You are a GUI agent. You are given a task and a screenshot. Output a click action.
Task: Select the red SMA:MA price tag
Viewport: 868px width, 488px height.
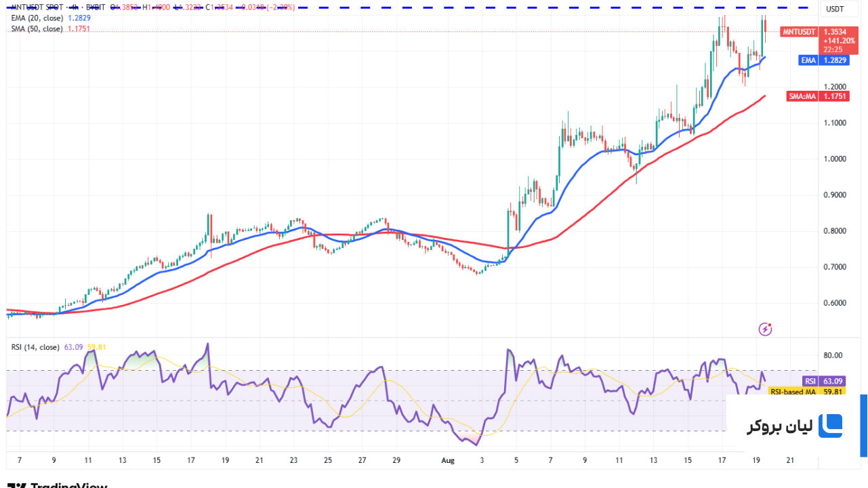[802, 97]
